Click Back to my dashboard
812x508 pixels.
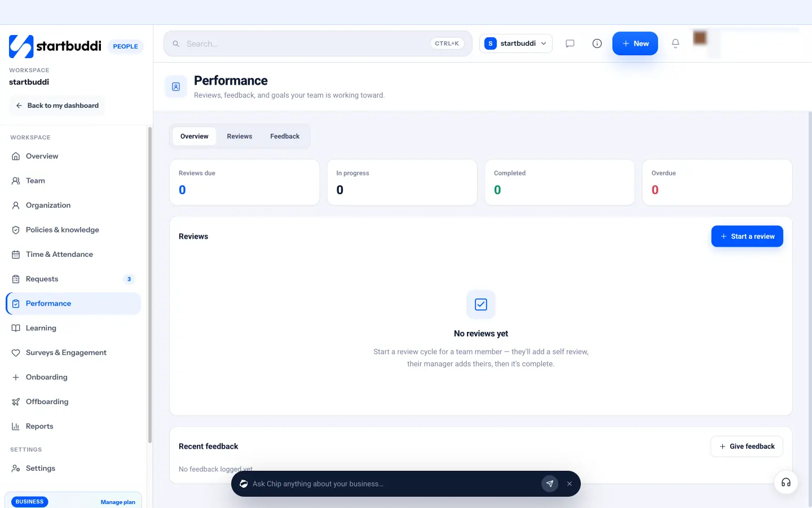[x=57, y=106]
